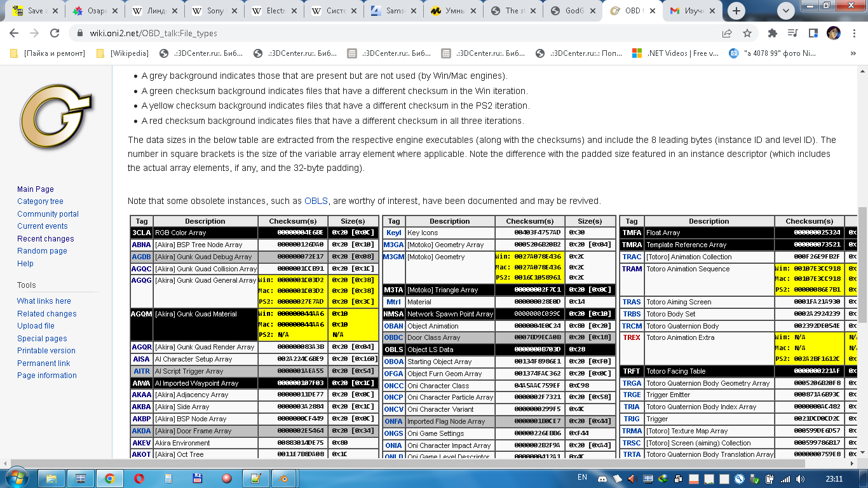Open the .NET Videos bookmark

(x=676, y=53)
